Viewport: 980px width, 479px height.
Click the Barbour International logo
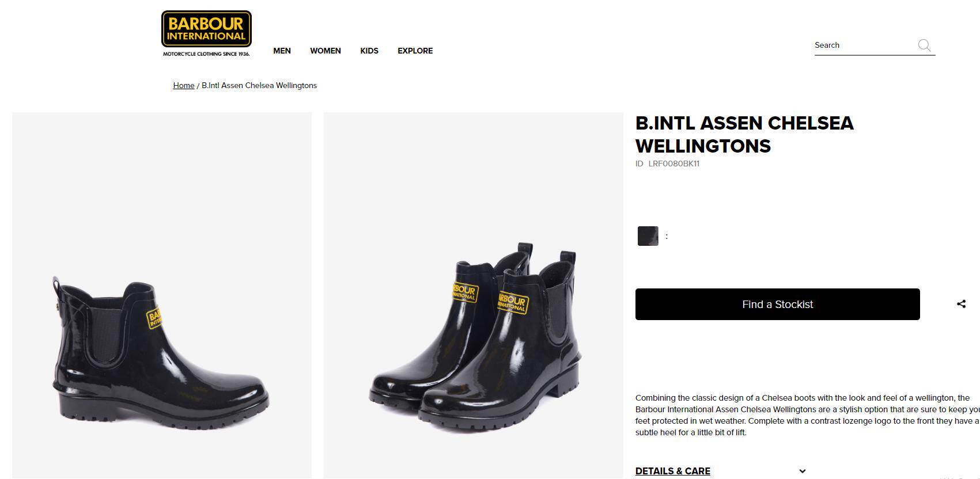(x=206, y=33)
